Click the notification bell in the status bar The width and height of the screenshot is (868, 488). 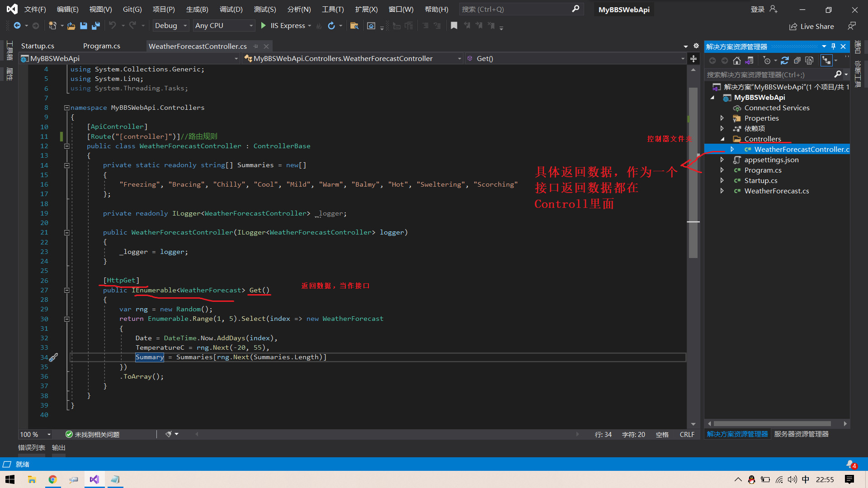coord(850,464)
